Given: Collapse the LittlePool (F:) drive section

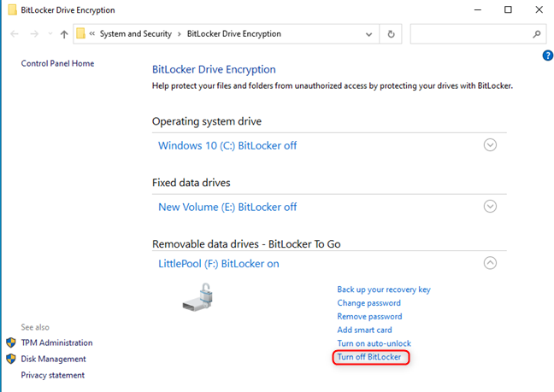Looking at the screenshot, I should coord(490,263).
